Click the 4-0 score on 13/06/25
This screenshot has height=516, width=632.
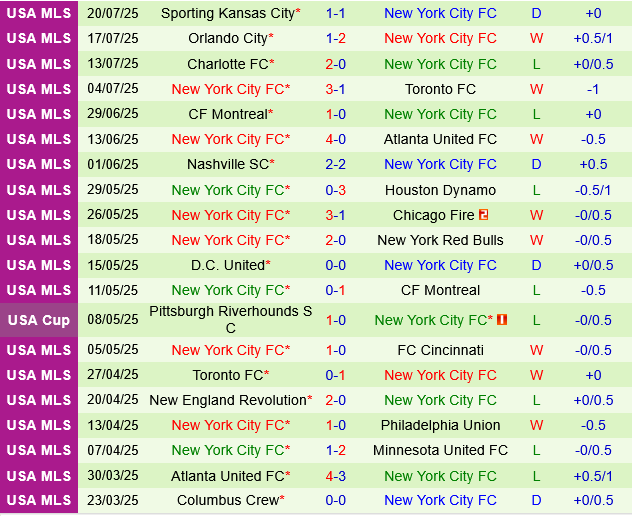[336, 139]
